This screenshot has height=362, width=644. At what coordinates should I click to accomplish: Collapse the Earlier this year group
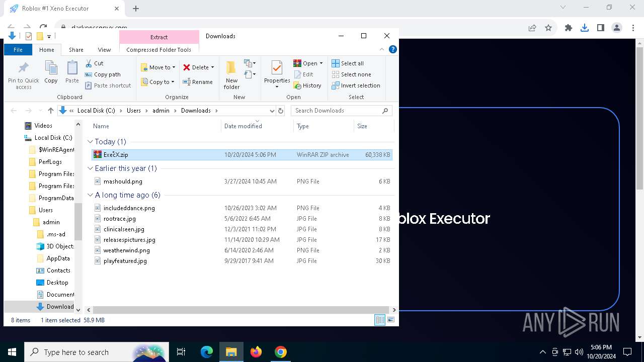[90, 168]
